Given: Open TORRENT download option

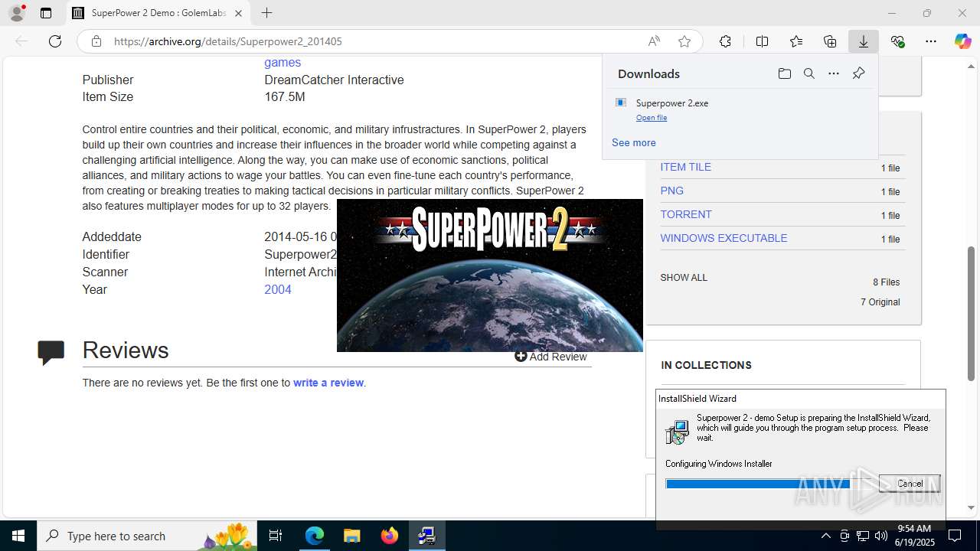Looking at the screenshot, I should 686,214.
